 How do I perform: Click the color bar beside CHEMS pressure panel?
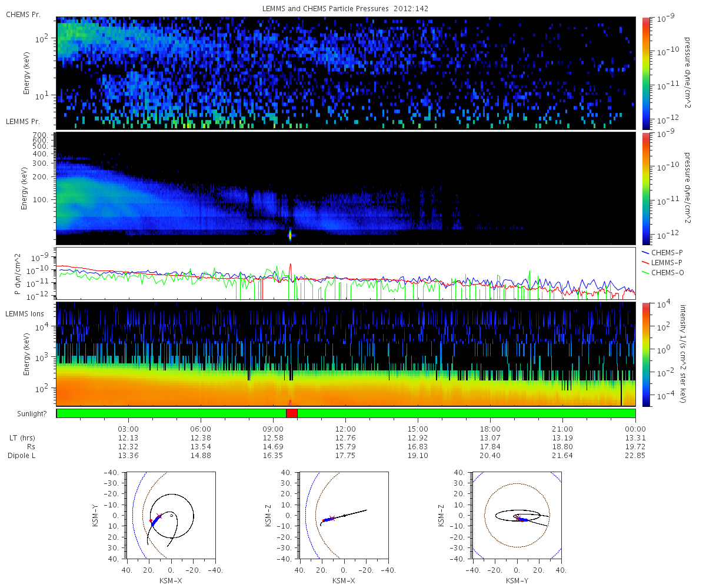[645, 73]
